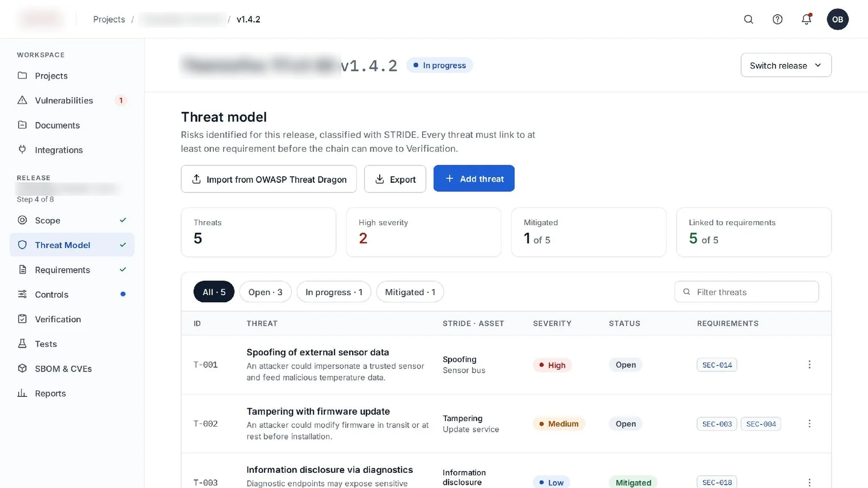Click the Requirements document icon
This screenshot has width=868, height=488.
22,269
